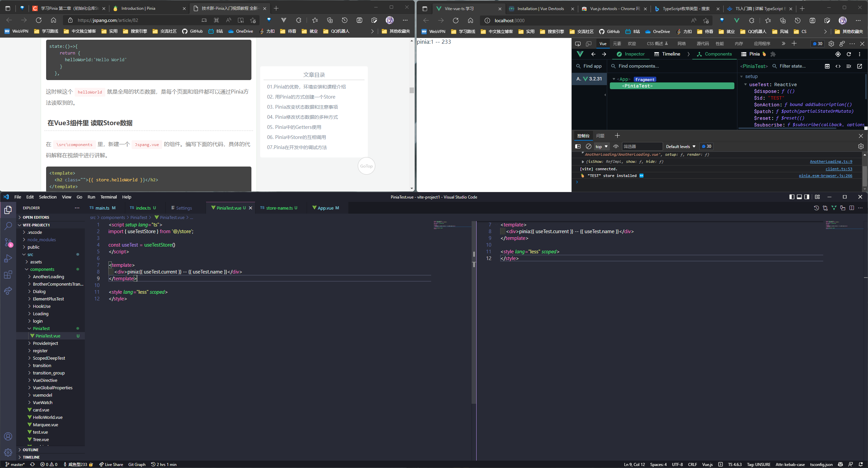Open AnotherLoading.ts:9 source link
This screenshot has width=868, height=468.
tap(831, 161)
